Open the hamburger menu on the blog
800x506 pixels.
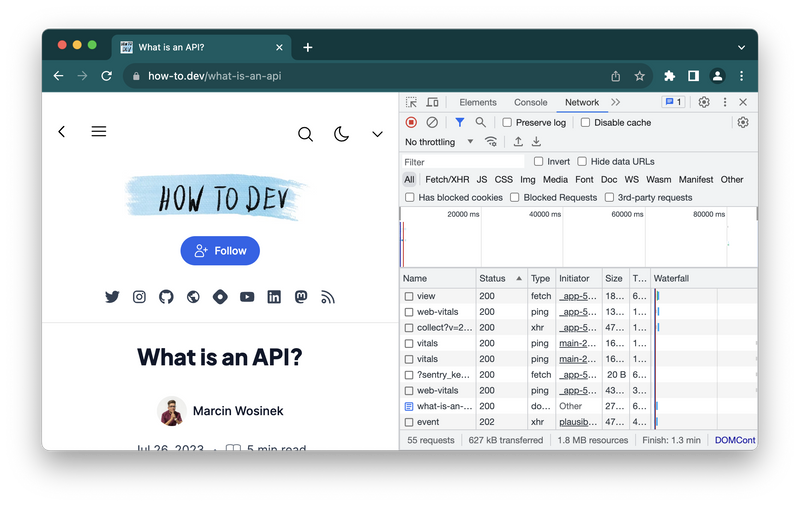coord(99,131)
